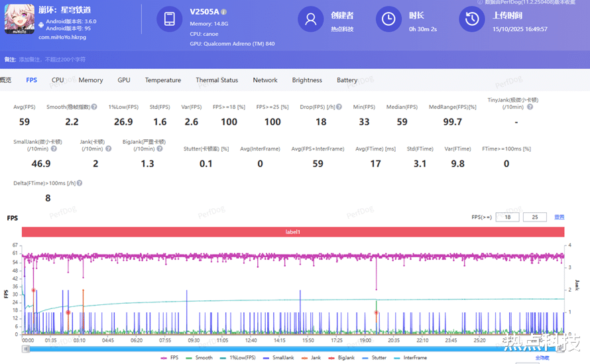Click the upload time history icon

tap(472, 19)
